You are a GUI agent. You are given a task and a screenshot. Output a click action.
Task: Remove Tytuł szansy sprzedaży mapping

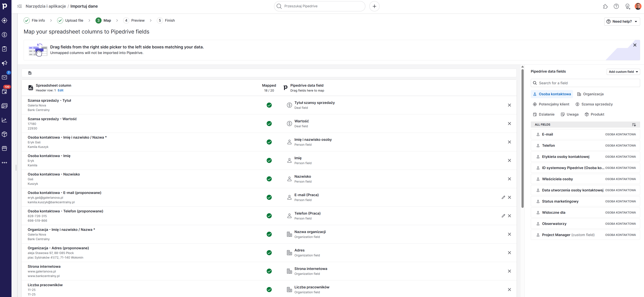pos(509,105)
